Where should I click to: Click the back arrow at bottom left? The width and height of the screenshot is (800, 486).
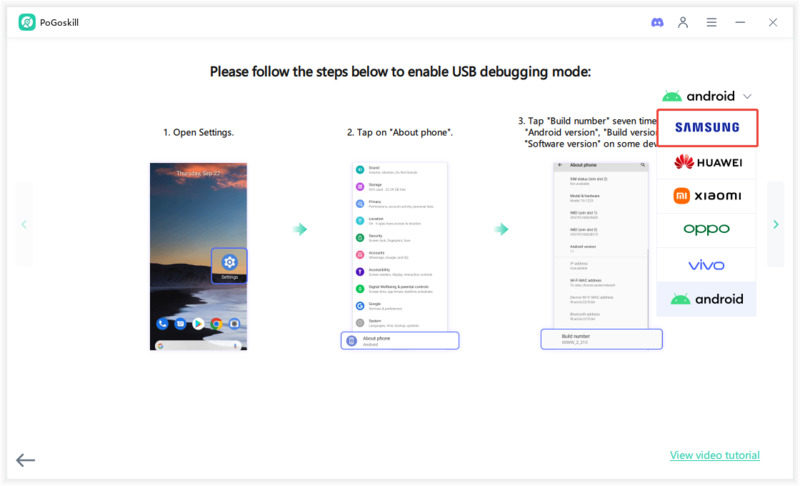tap(25, 460)
